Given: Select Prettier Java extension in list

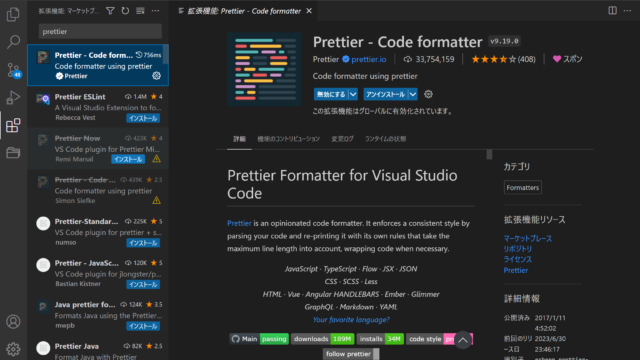Looking at the screenshot, I should (x=98, y=349).
